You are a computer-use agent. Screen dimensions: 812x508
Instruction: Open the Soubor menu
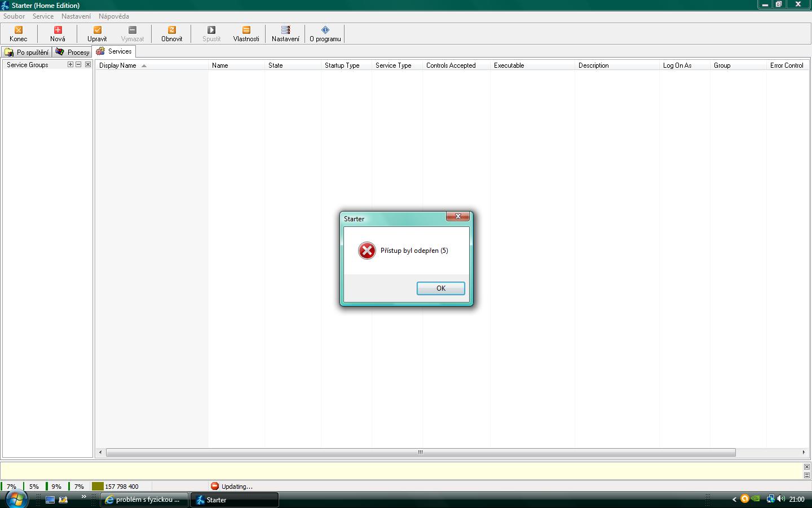pos(14,16)
